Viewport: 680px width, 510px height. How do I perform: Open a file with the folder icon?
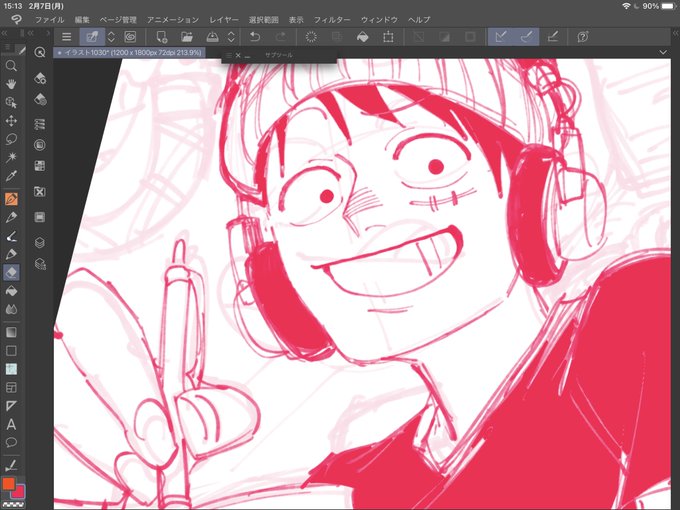187,37
